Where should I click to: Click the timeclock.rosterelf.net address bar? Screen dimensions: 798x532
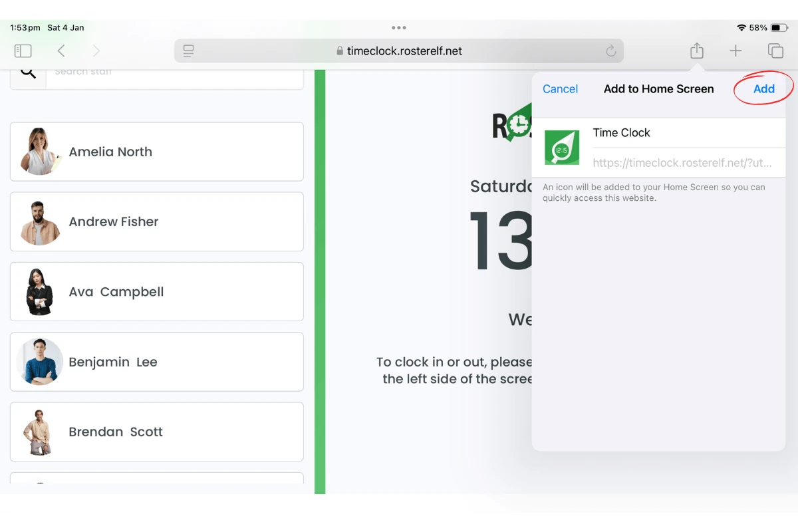(x=399, y=51)
